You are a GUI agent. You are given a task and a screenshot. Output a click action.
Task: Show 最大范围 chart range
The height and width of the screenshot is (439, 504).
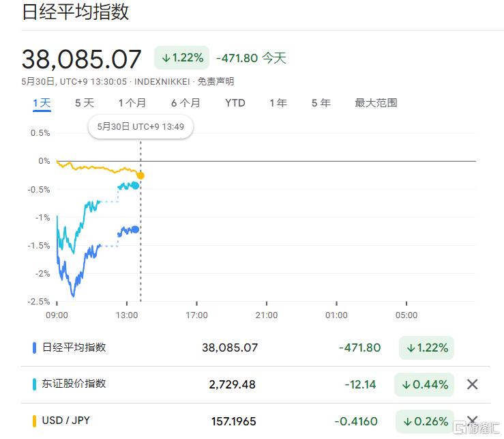tap(376, 103)
